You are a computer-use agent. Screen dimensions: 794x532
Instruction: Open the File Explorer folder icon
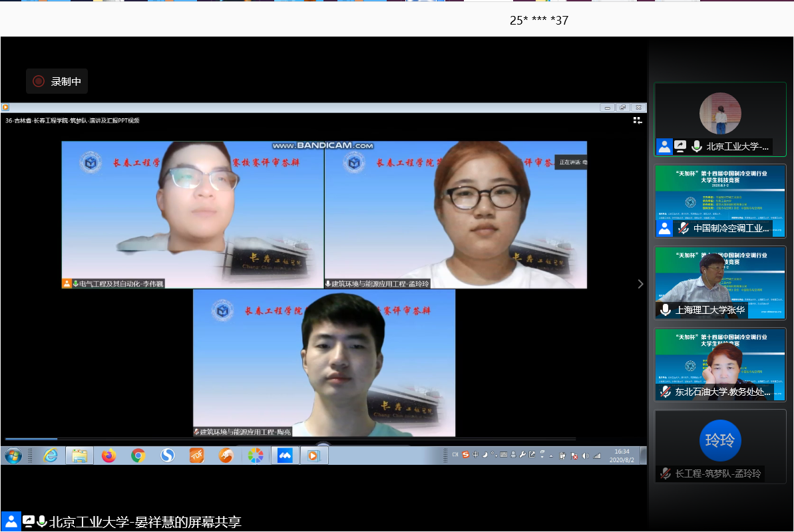pyautogui.click(x=80, y=456)
